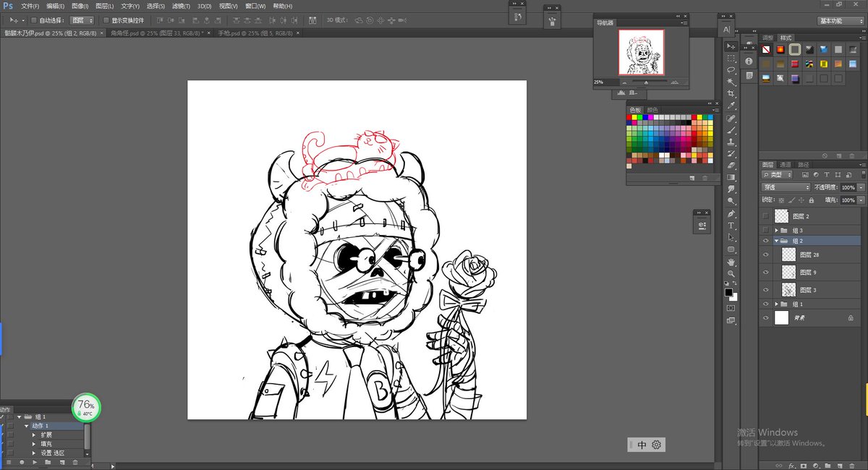Expand the 组 1 group in Layers
Screen dimensions: 868x470
click(776, 304)
